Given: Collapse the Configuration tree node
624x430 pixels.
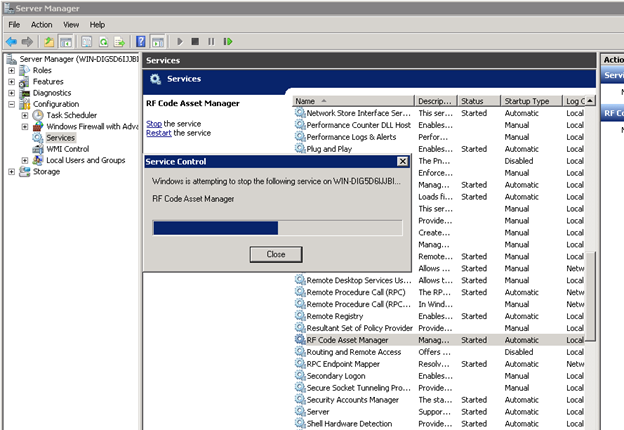Looking at the screenshot, I should coord(12,104).
